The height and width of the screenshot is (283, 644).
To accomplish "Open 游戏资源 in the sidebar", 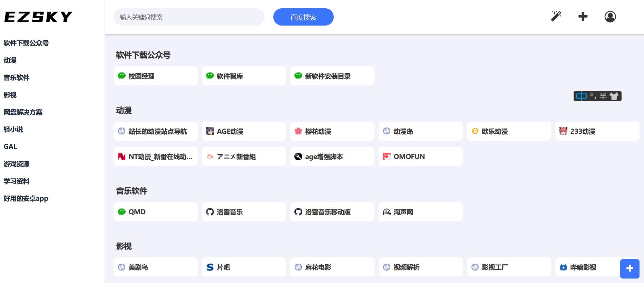I will (x=17, y=164).
